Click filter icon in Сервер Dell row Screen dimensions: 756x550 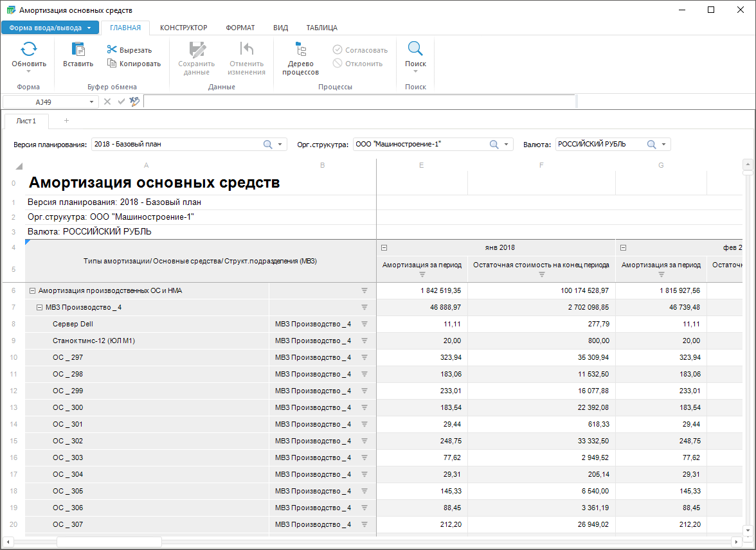(364, 324)
